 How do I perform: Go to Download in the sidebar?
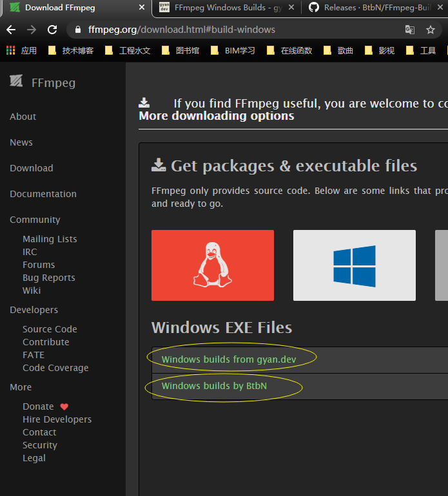[x=32, y=168]
